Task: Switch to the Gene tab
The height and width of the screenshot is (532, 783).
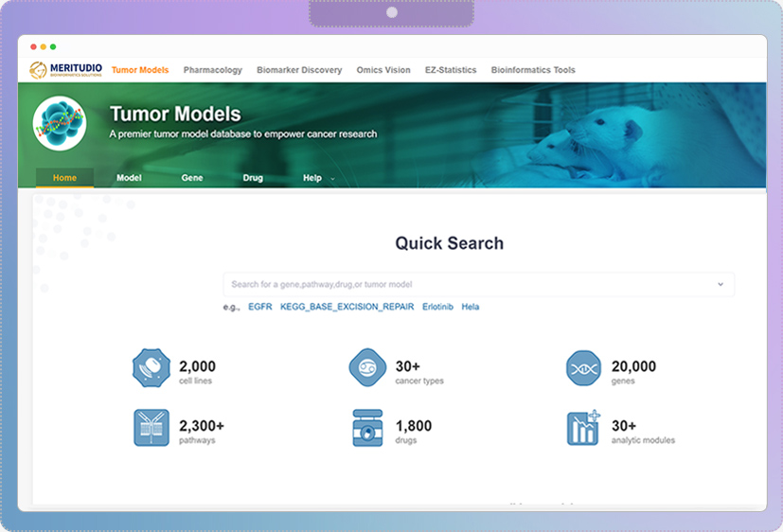Action: tap(192, 178)
